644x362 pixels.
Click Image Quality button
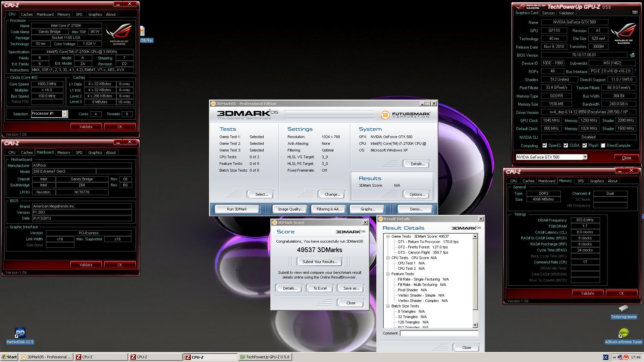[x=290, y=209]
